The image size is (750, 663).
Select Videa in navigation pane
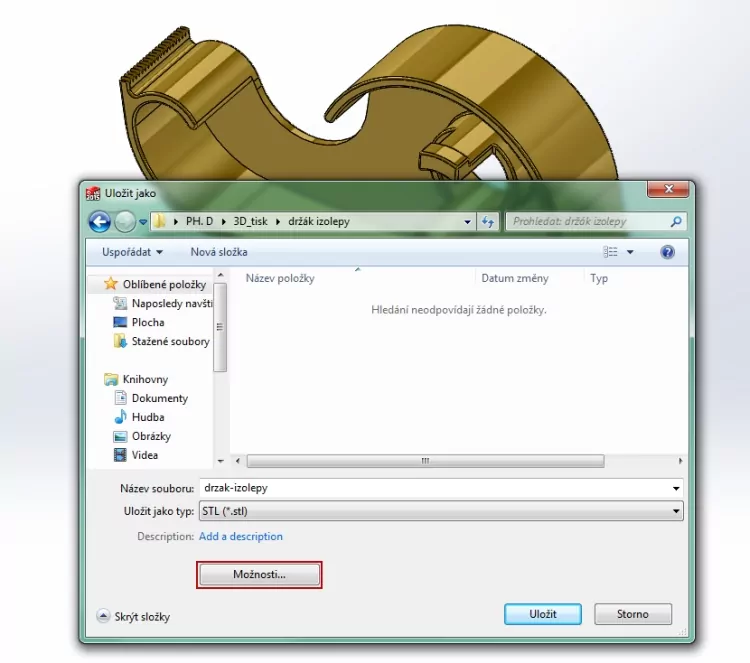(144, 455)
